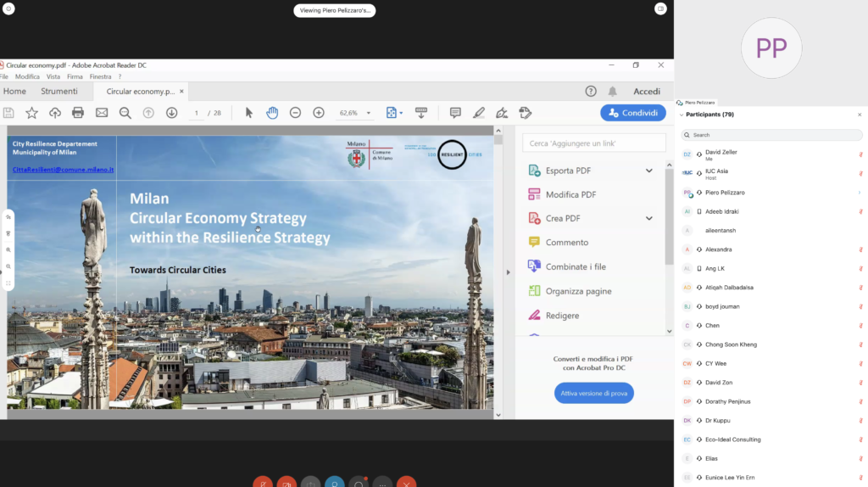Screen dimensions: 868x487
Task: Expand the Esporta PDF section
Action: [648, 171]
